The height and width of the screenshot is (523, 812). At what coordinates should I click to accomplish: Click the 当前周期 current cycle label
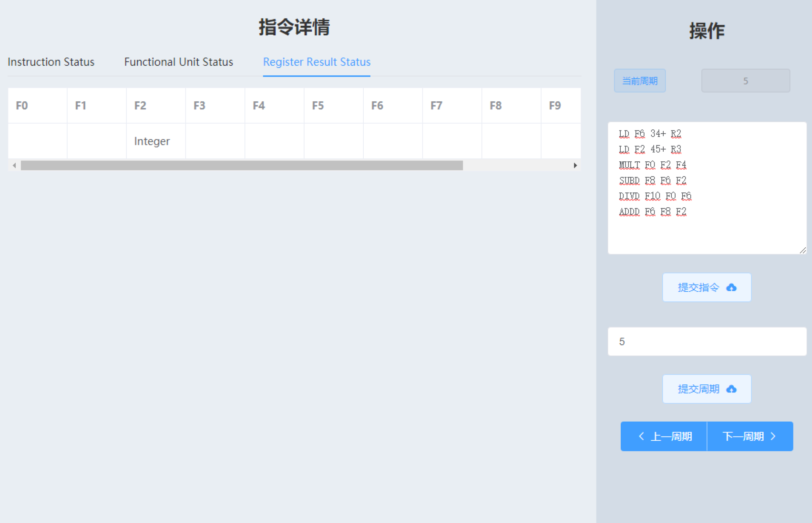pyautogui.click(x=640, y=81)
